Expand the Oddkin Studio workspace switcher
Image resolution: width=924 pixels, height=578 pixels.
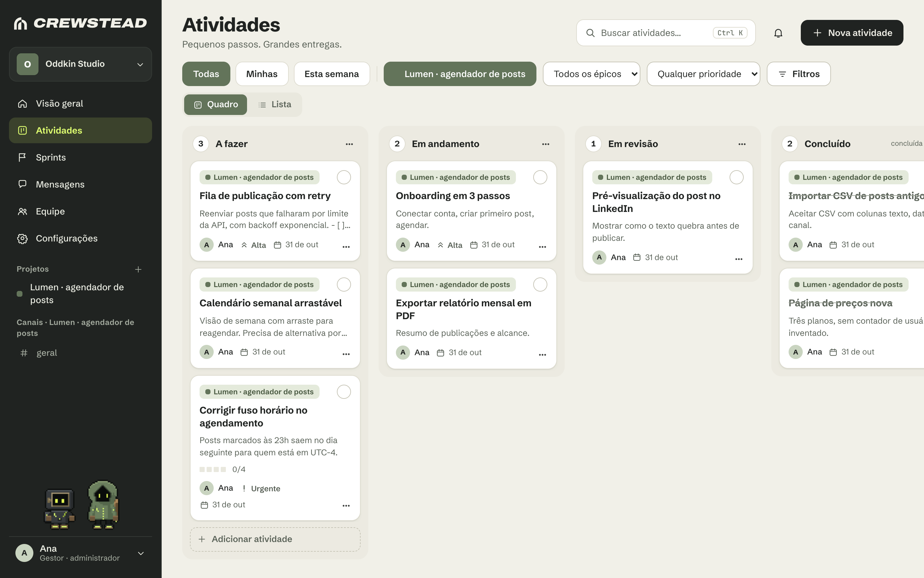pyautogui.click(x=81, y=64)
